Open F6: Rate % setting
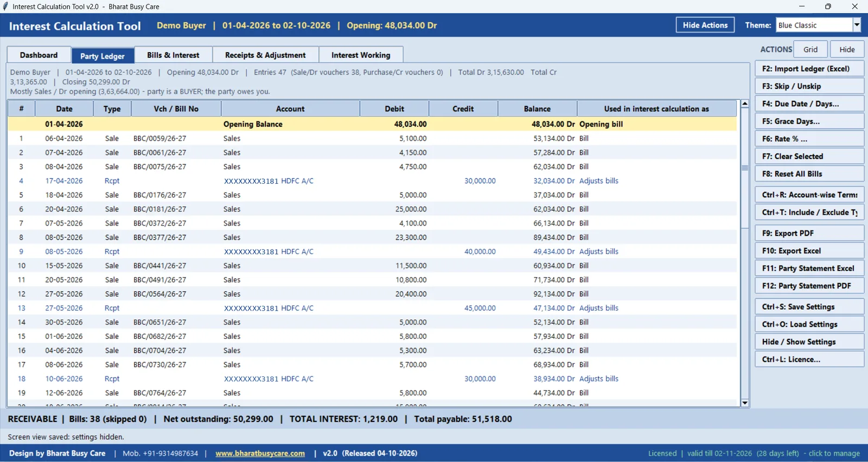Screen dimensions: 868x462 809,139
